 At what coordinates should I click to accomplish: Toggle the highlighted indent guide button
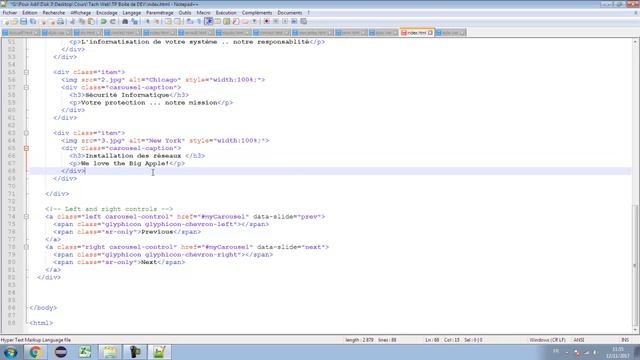[208, 21]
